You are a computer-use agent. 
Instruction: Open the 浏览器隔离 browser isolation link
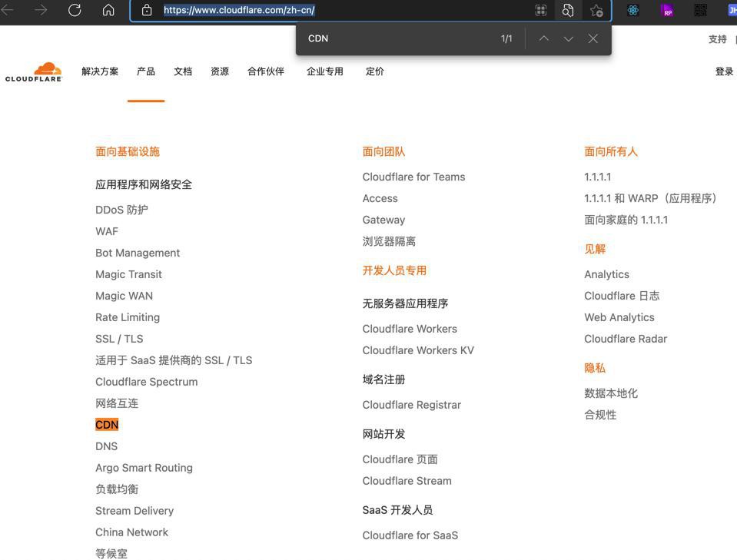coord(389,241)
